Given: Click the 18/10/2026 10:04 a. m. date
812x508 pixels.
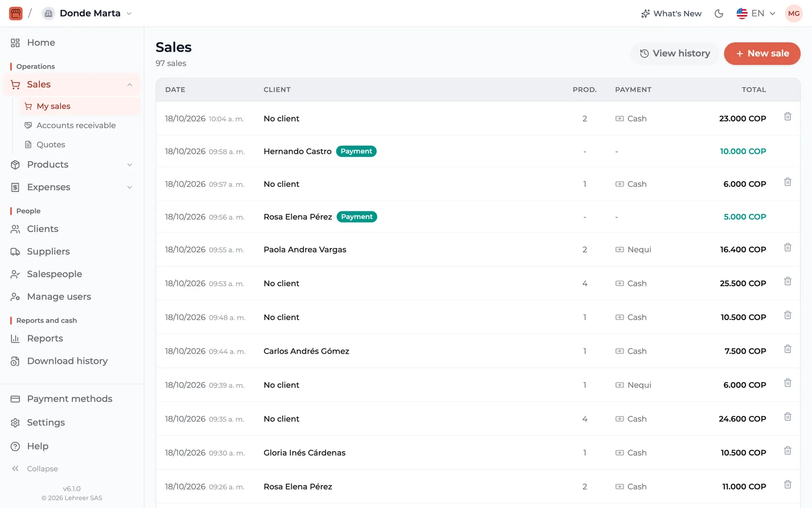Looking at the screenshot, I should point(205,119).
